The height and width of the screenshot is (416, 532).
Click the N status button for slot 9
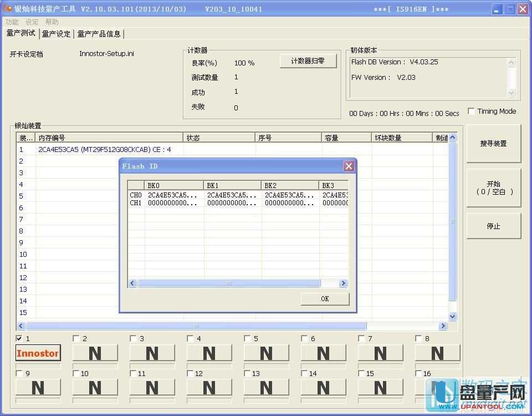point(38,387)
